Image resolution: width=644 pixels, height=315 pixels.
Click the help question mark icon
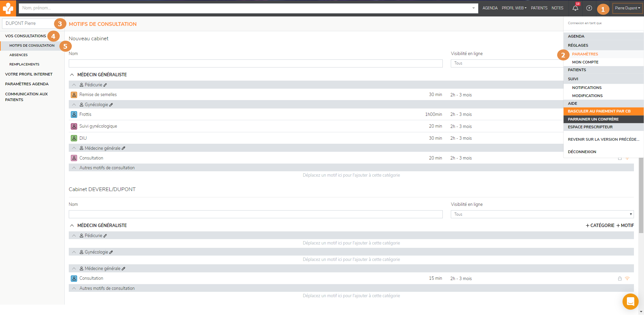(589, 8)
